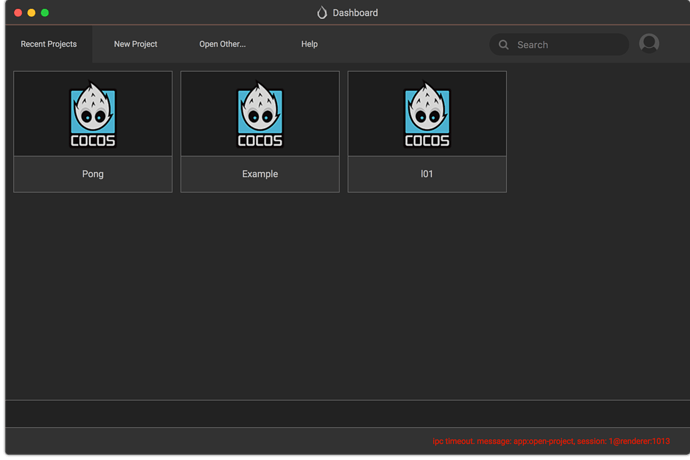Click the red ipc timeout error message
Image resolution: width=690 pixels, height=460 pixels.
pyautogui.click(x=551, y=441)
